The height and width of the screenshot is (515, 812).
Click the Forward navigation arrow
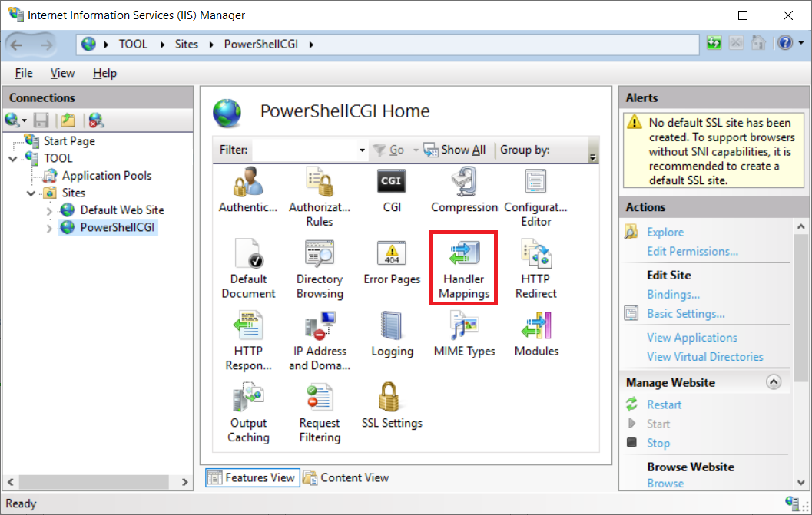46,45
